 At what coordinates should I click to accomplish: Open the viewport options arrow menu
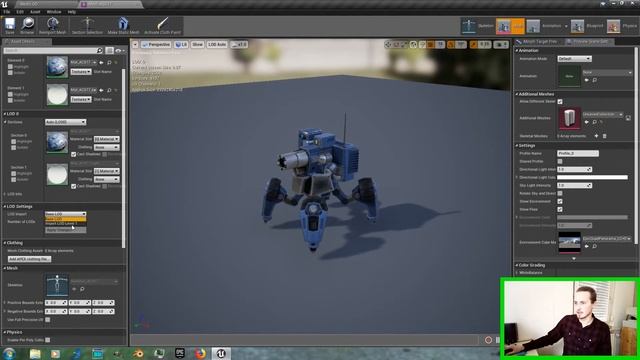[x=135, y=44]
